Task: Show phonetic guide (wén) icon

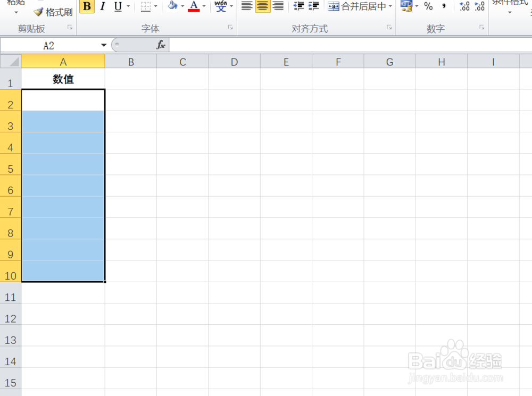Action: click(221, 6)
